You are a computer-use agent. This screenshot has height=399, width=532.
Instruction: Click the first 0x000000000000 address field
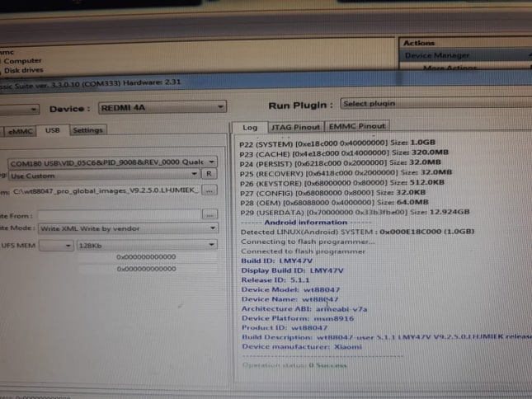coord(147,257)
